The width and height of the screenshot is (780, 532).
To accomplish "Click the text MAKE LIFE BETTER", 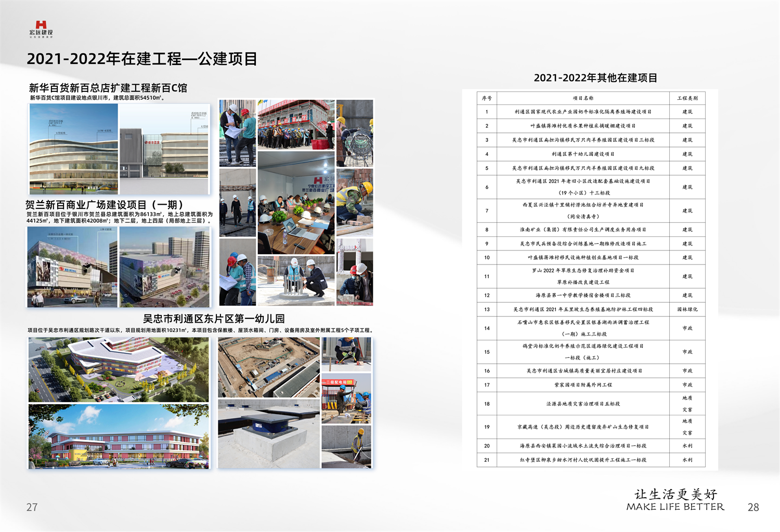I will (675, 507).
